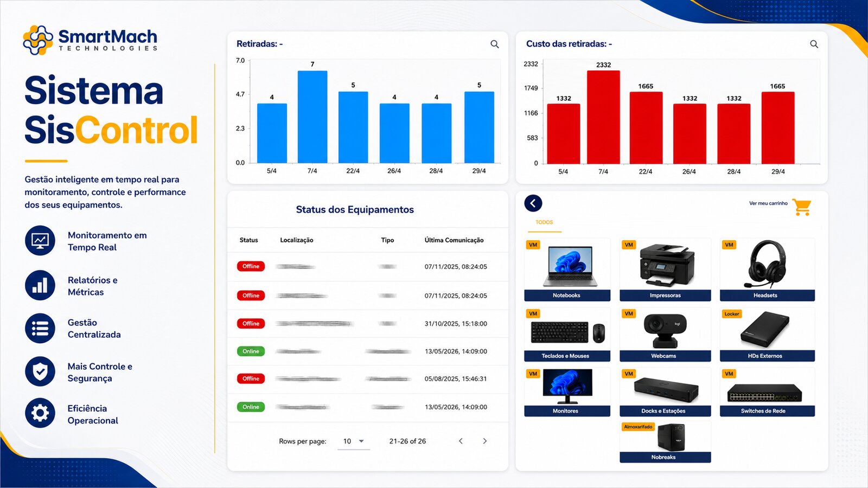Go to previous page of equipment table
Image resolution: width=868 pixels, height=488 pixels.
tap(461, 441)
